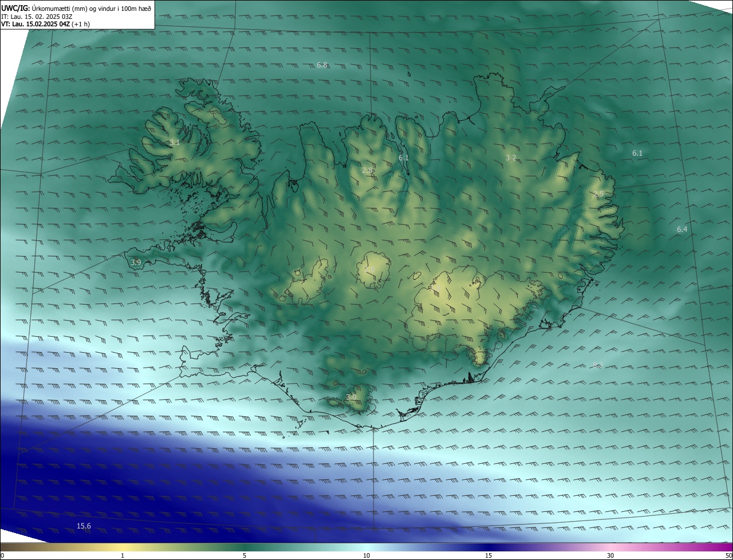Click the 6.4 value label east of Iceland
This screenshot has width=733, height=560.
point(682,230)
